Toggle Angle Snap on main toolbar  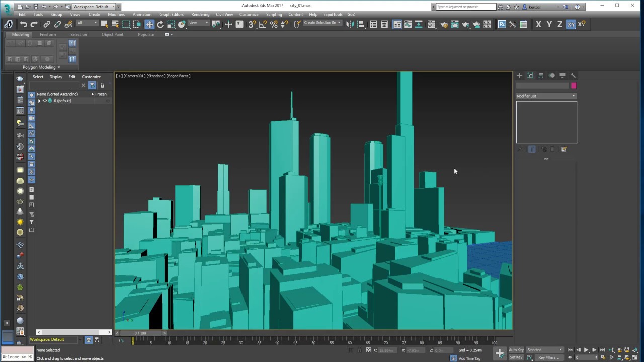(263, 24)
